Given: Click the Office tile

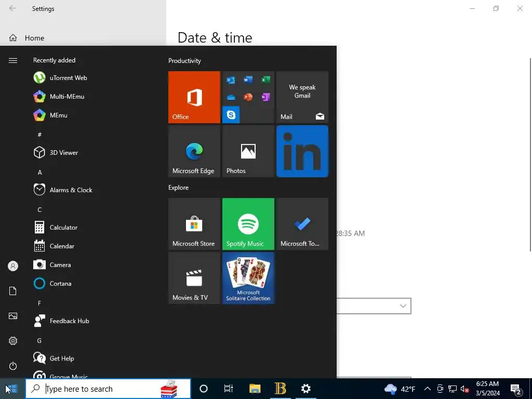Looking at the screenshot, I should click(194, 97).
